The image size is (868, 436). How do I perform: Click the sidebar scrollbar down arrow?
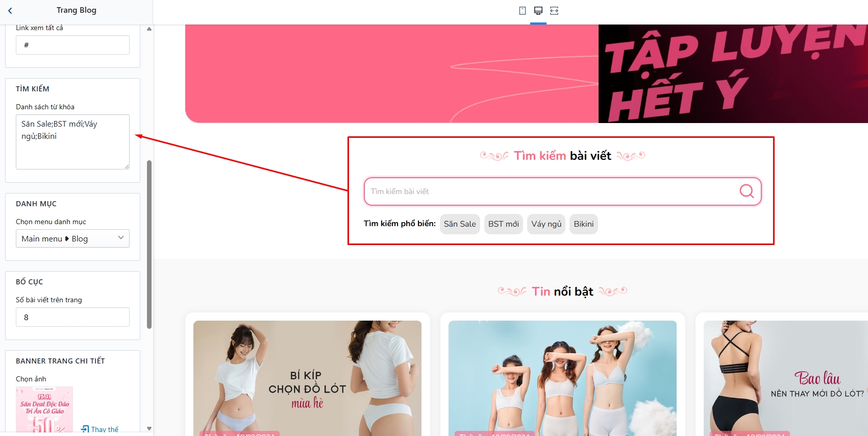149,429
